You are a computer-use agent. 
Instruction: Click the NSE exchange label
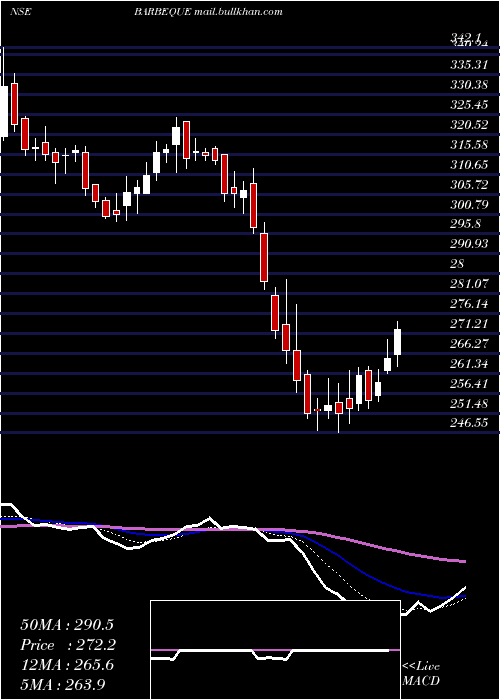pyautogui.click(x=20, y=12)
